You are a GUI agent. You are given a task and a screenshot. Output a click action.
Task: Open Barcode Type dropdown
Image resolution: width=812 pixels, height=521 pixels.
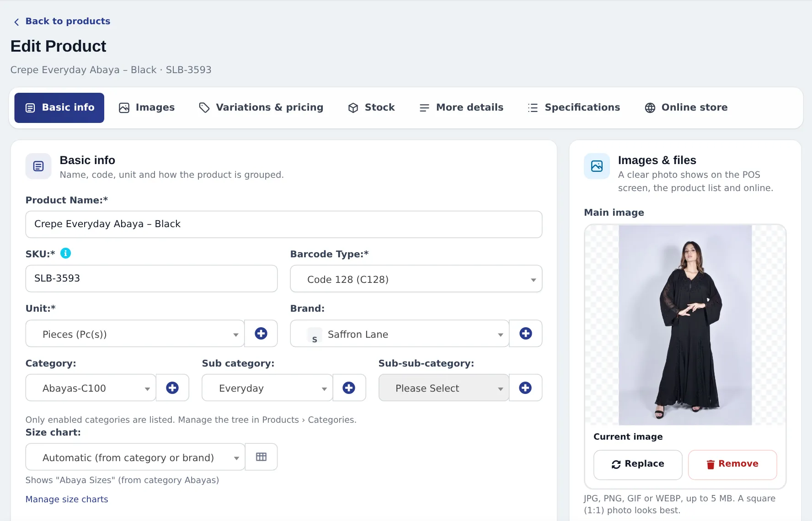point(416,279)
